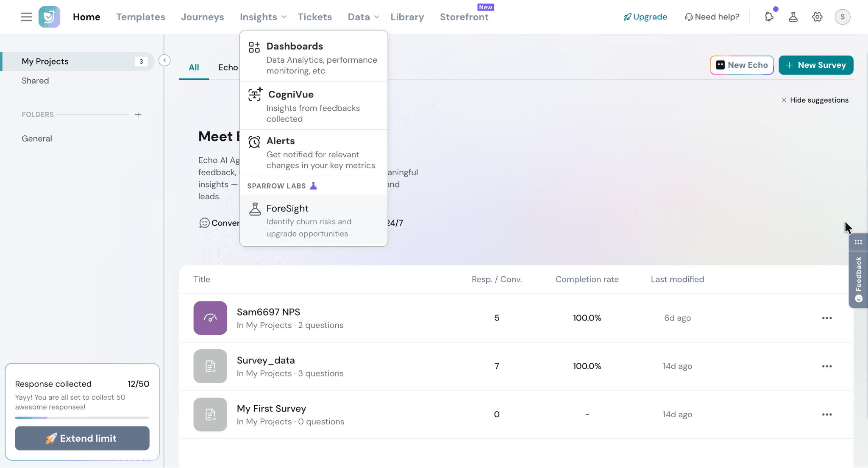
Task: Open the Survey_data survey title
Action: click(266, 360)
